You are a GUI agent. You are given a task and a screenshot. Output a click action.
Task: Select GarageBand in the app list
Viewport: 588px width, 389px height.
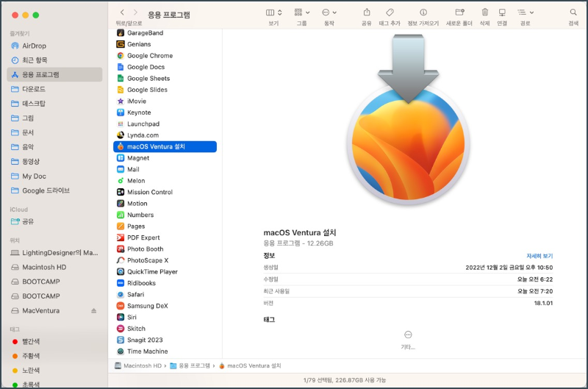tap(165, 33)
